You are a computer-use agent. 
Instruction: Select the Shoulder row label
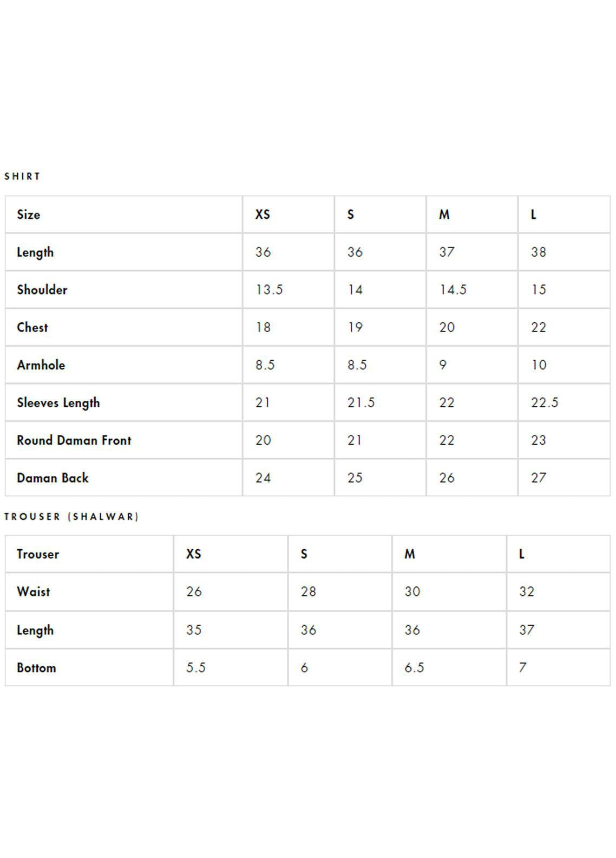point(42,290)
